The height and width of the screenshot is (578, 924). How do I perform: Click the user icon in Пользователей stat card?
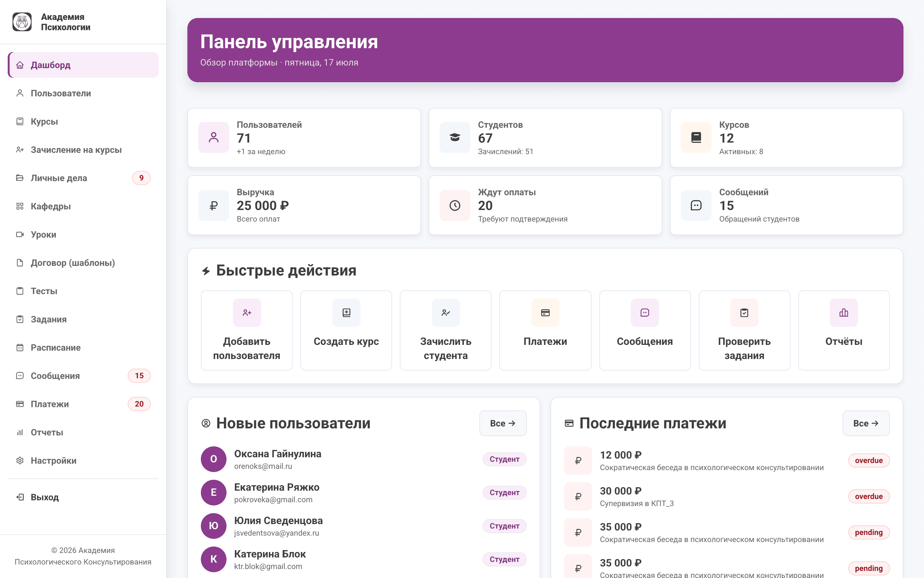click(213, 138)
